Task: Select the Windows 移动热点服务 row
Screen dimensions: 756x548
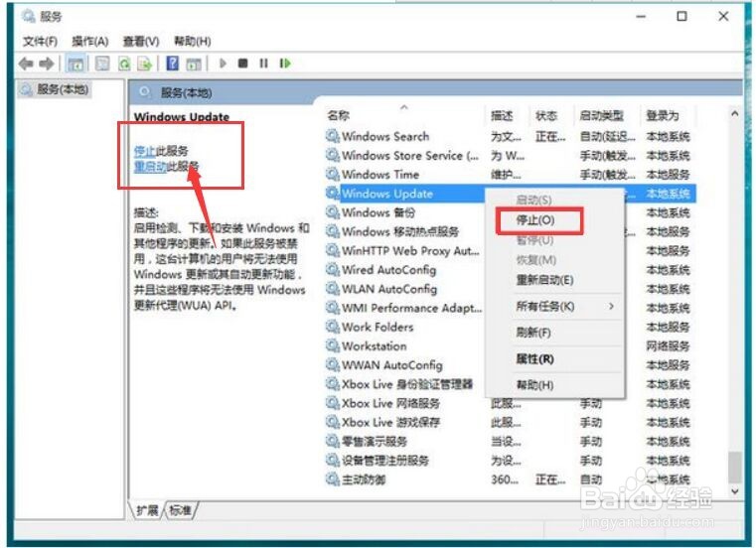Action: click(510, 232)
